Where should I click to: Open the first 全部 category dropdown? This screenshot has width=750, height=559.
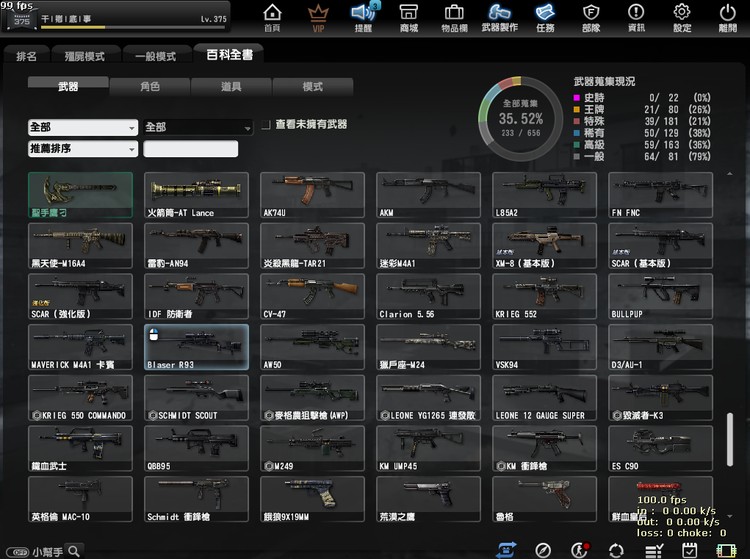click(83, 127)
